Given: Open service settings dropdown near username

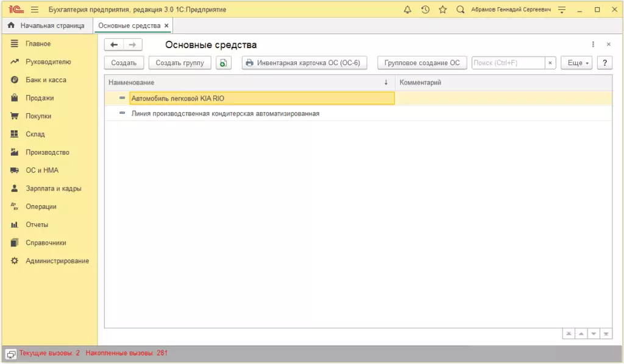Looking at the screenshot, I should point(562,10).
